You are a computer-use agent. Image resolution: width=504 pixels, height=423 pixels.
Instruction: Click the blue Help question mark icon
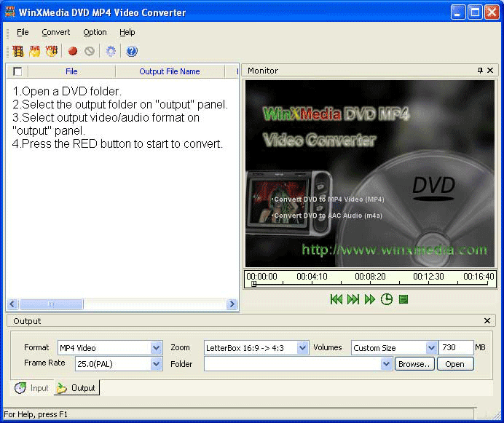[x=132, y=51]
